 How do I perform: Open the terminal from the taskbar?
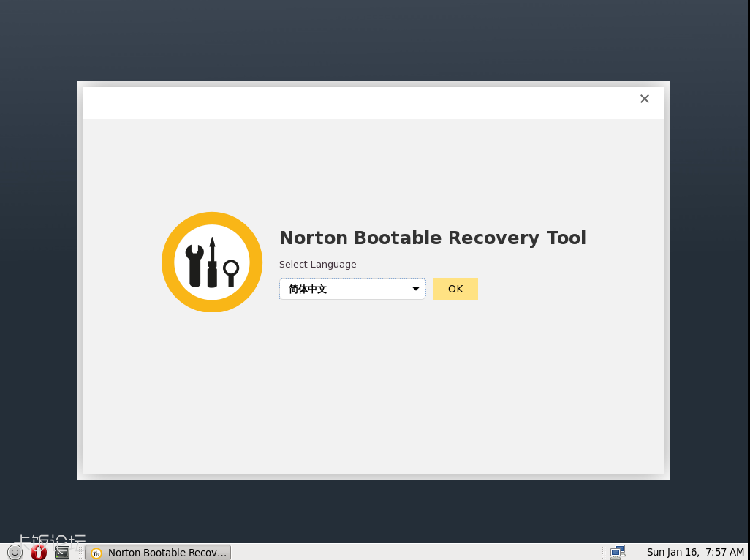click(x=62, y=552)
